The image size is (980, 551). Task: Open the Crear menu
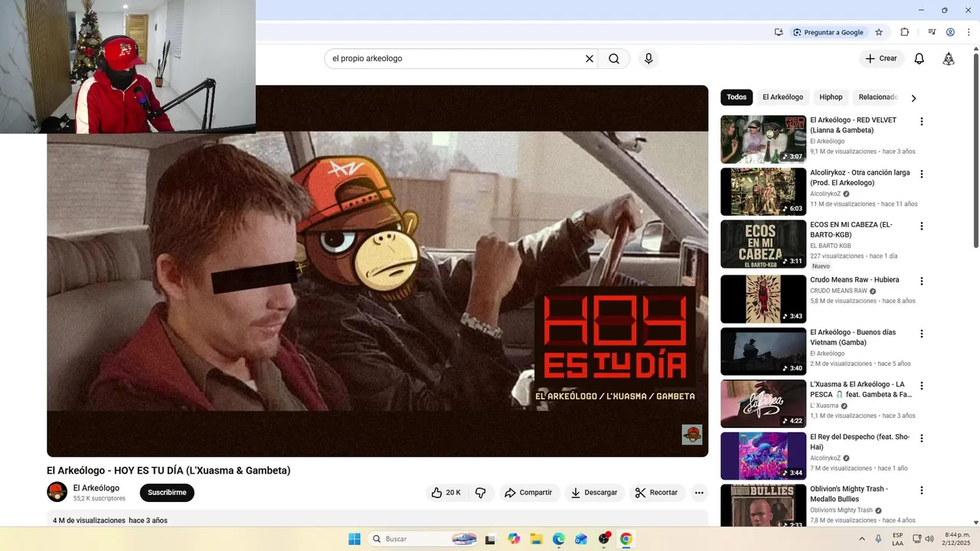pyautogui.click(x=881, y=58)
